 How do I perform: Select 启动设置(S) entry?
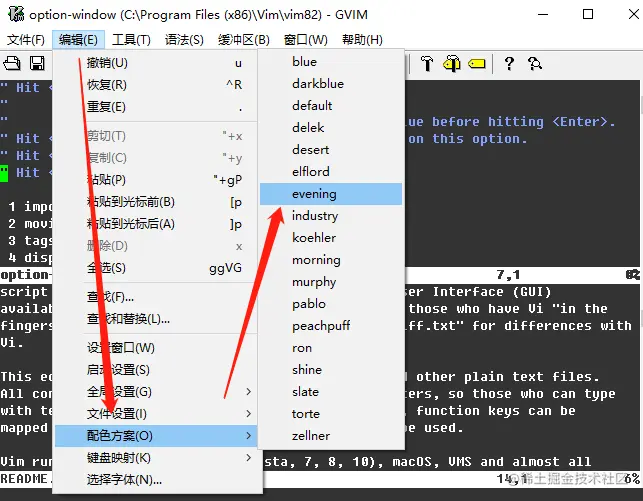click(156, 370)
